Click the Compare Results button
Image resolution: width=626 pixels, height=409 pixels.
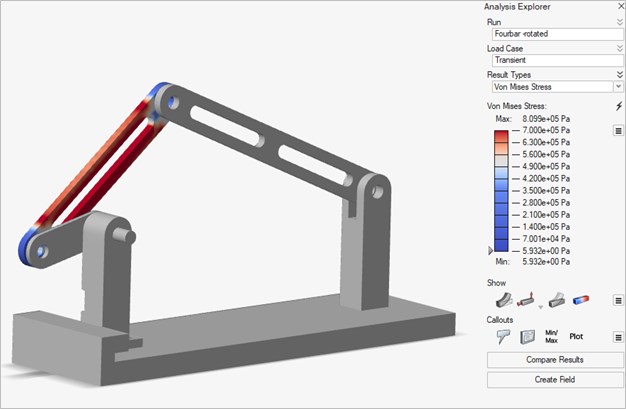tap(555, 360)
